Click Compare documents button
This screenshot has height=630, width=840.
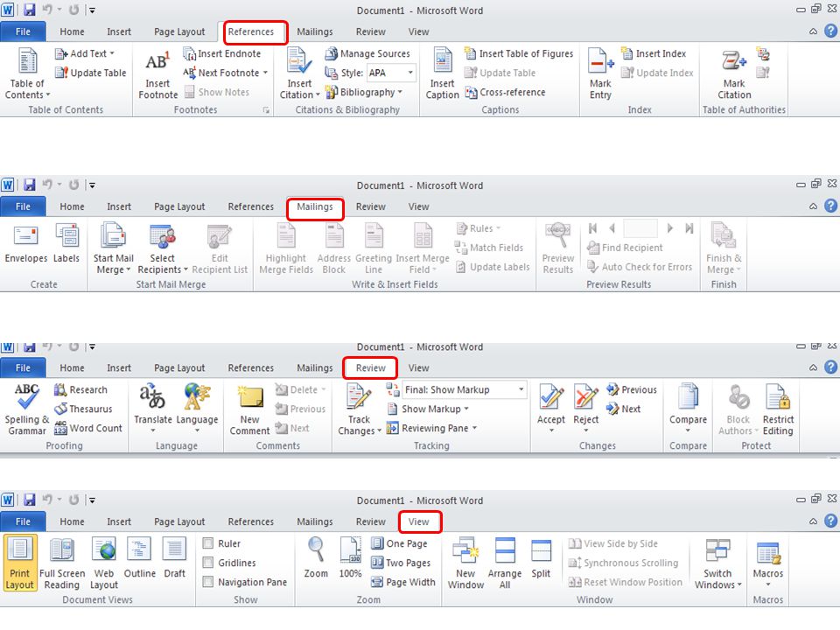tap(688, 409)
